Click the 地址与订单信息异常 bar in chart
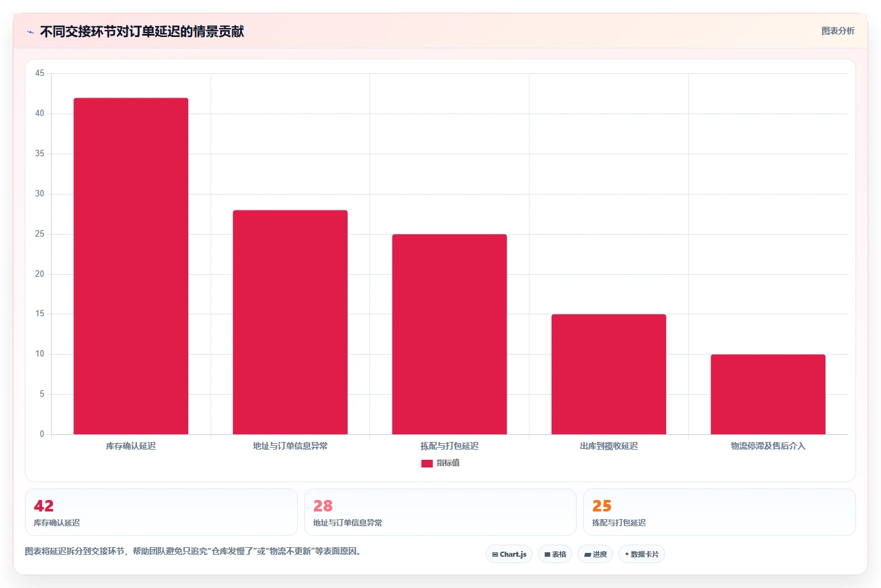Screen dimensions: 881x588 click(x=290, y=322)
